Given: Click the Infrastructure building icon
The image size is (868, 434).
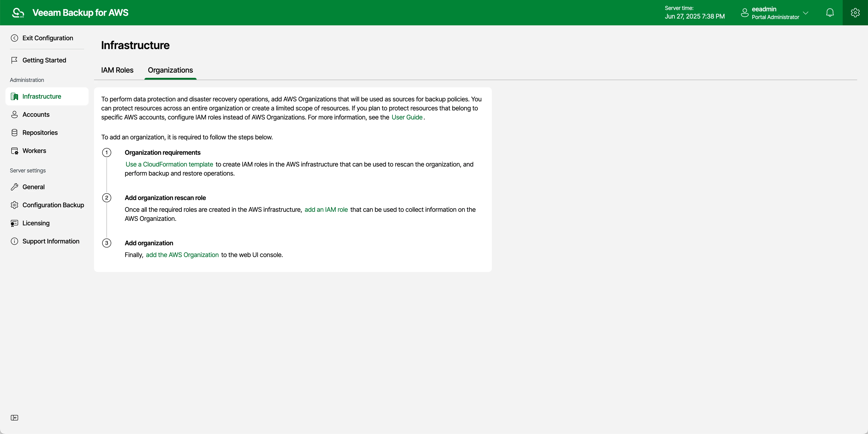Looking at the screenshot, I should [x=14, y=96].
